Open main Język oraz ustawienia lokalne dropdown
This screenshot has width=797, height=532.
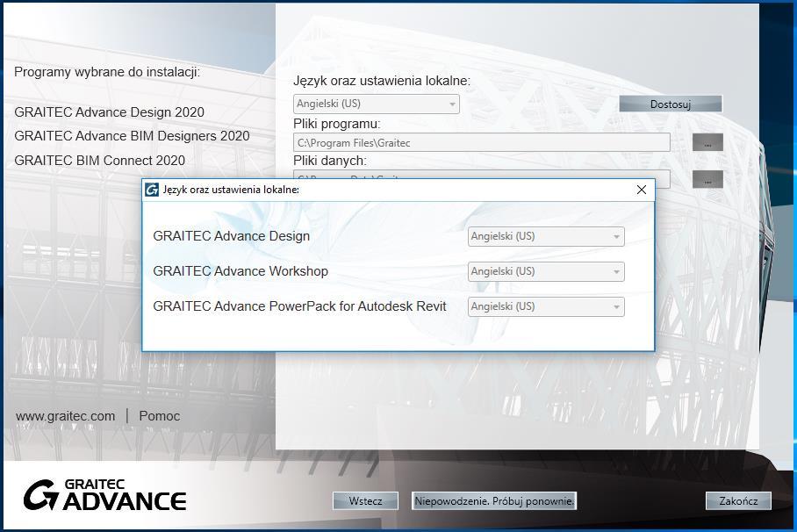coord(377,104)
